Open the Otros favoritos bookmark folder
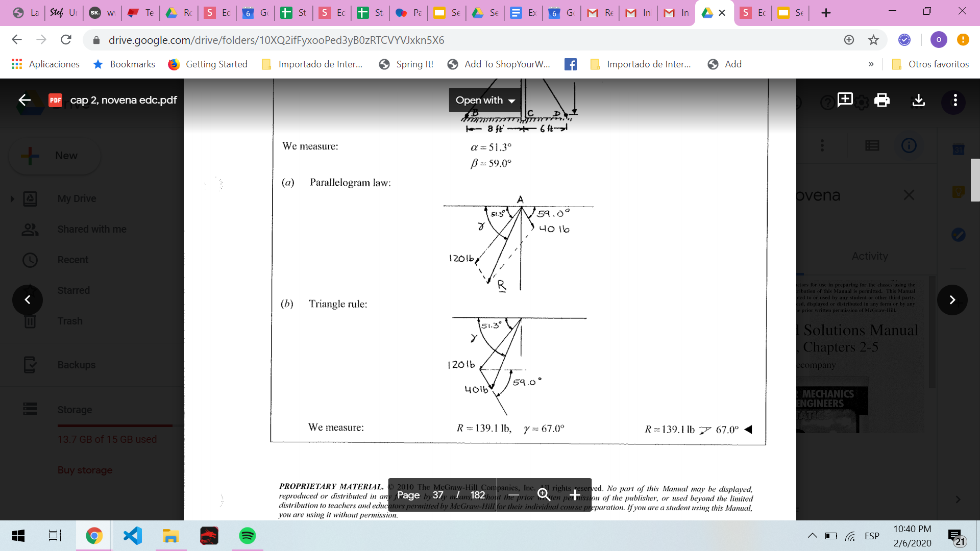Viewport: 980px width, 551px height. click(930, 64)
